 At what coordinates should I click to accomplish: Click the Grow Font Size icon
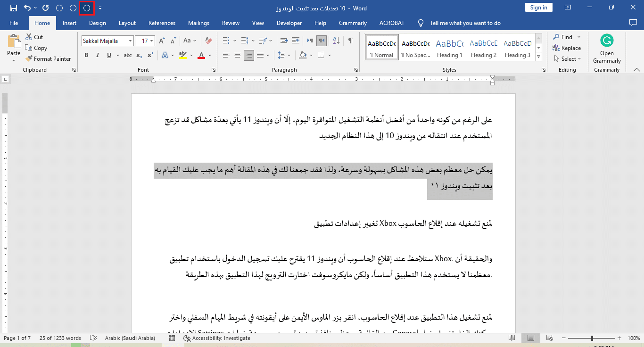tap(163, 41)
